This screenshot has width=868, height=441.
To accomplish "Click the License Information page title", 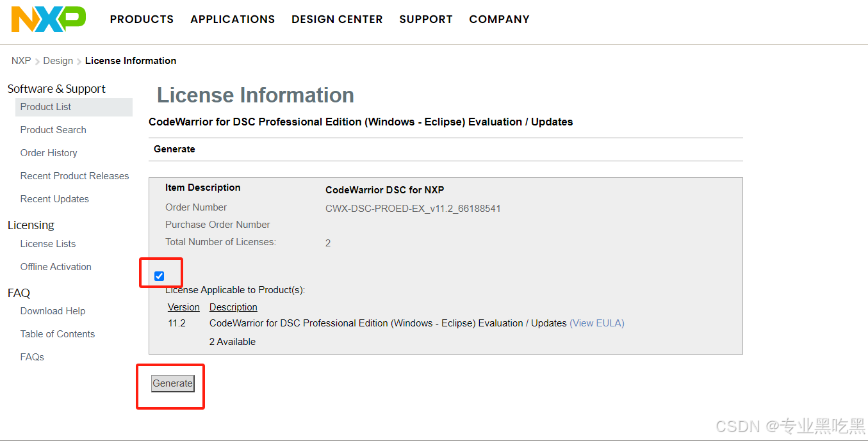I will click(x=256, y=95).
